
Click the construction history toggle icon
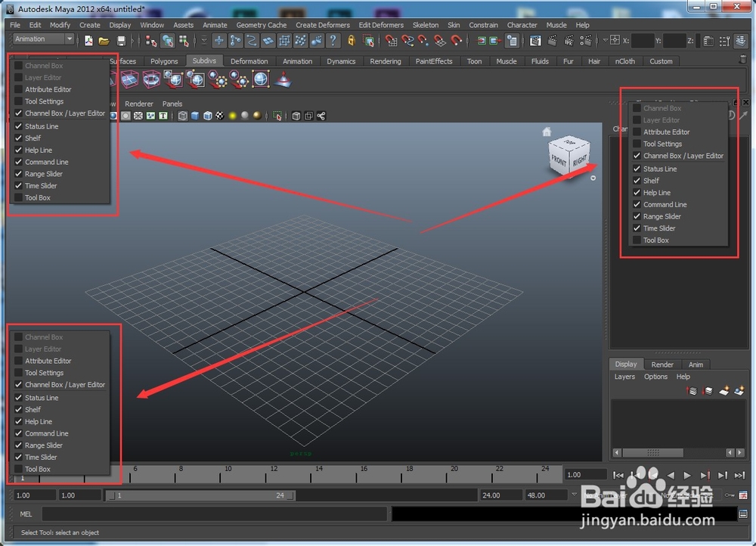[512, 41]
